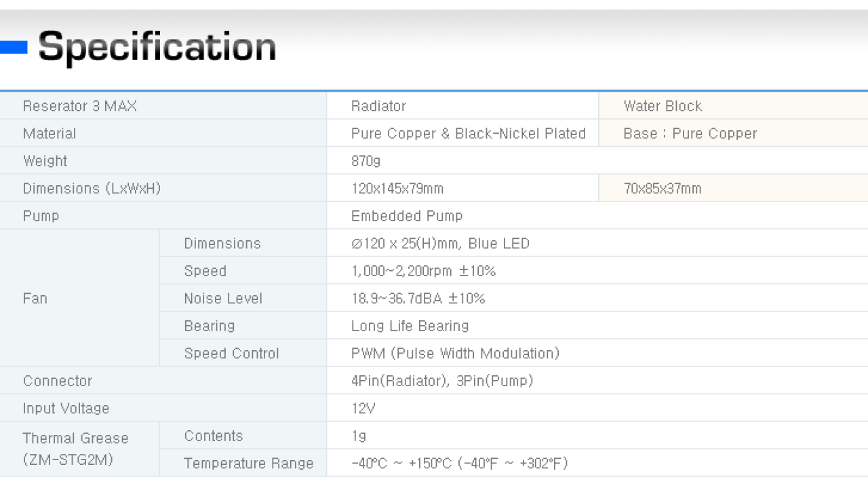Click 4Pin(Radiator), 3Pin(Pump) value
The height and width of the screenshot is (490, 868).
pos(442,381)
